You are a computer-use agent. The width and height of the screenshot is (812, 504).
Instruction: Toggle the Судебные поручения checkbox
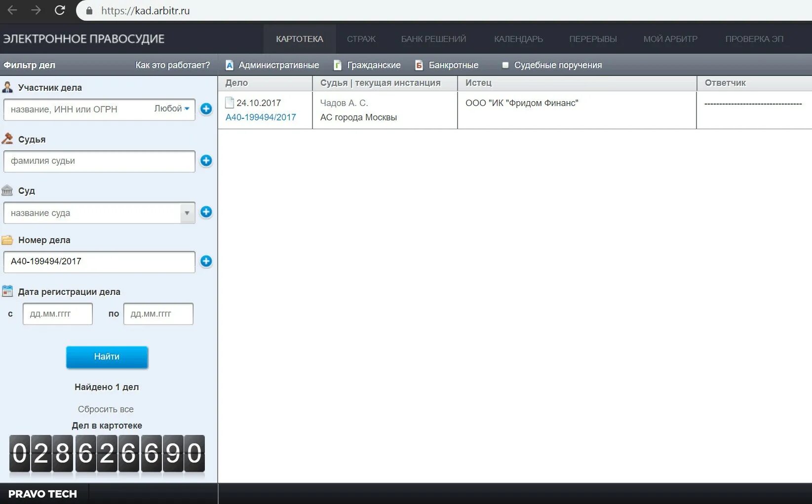[505, 65]
